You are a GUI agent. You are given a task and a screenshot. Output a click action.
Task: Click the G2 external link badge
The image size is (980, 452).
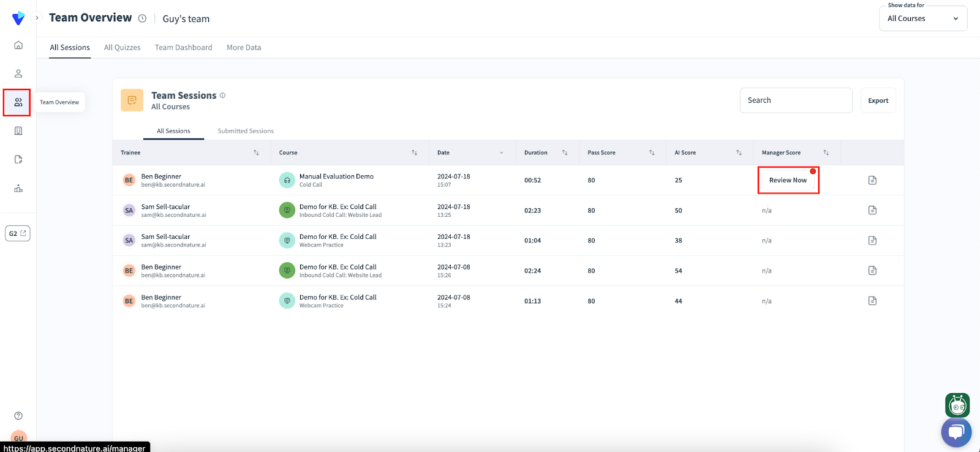point(18,233)
